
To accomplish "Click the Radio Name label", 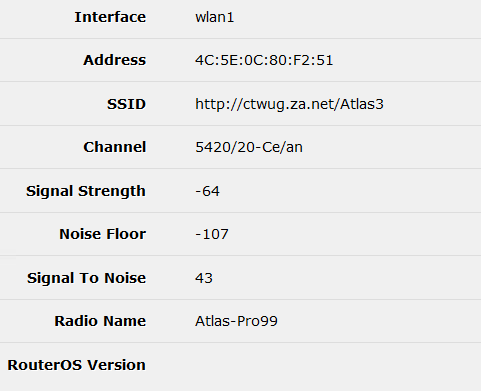I will coord(100,321).
